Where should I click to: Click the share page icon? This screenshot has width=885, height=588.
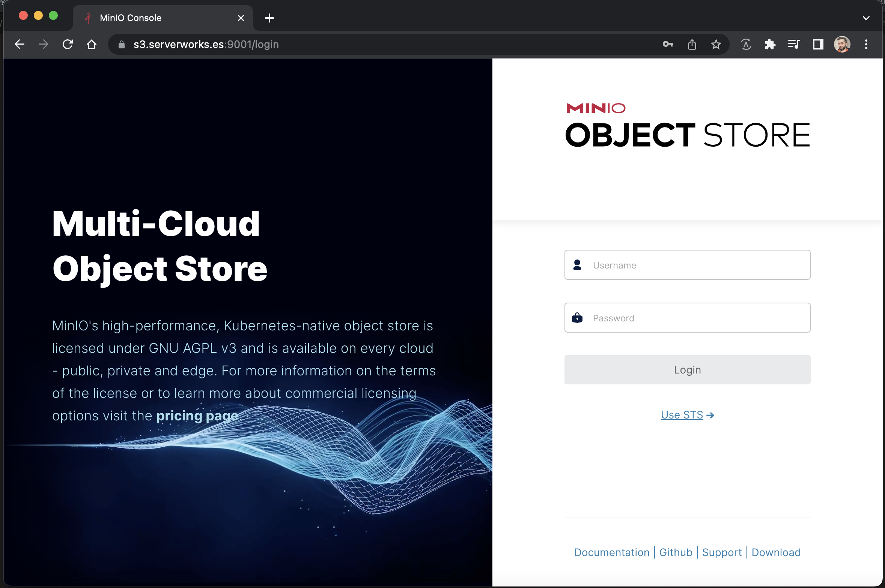click(x=692, y=44)
